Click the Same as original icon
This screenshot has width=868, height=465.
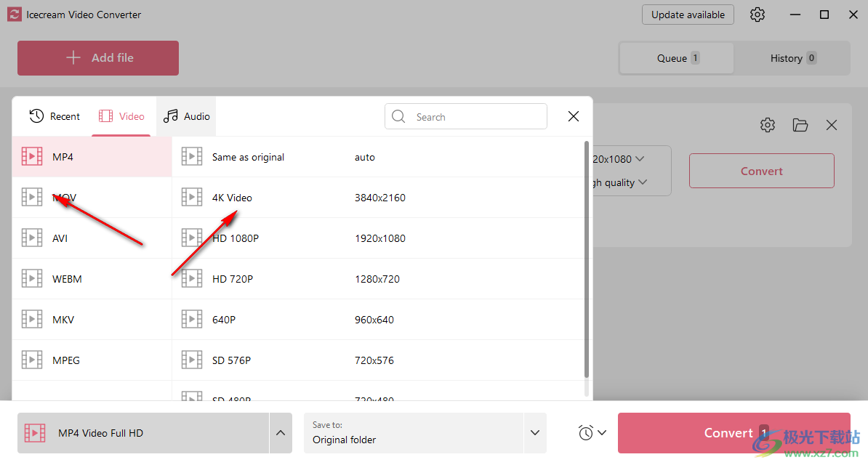[192, 157]
